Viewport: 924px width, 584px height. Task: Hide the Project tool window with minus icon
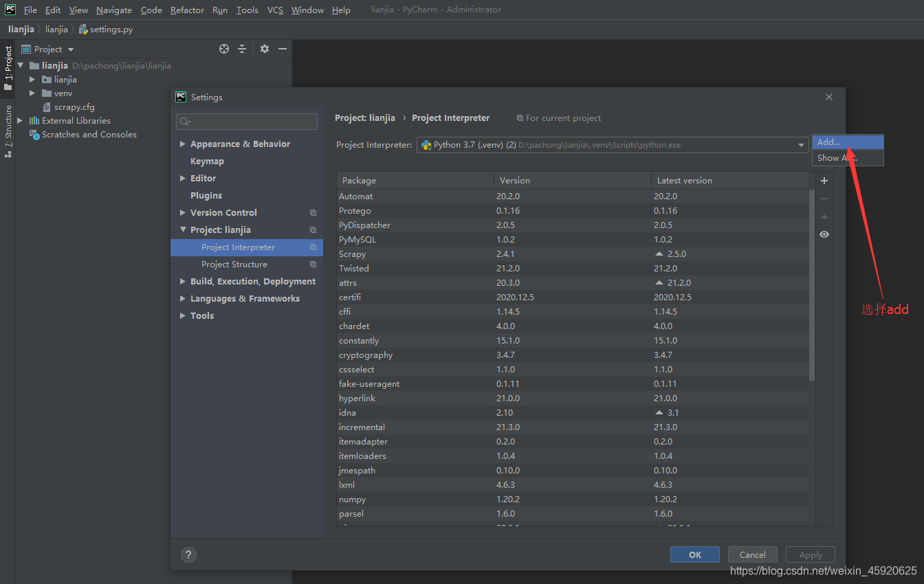(x=283, y=49)
